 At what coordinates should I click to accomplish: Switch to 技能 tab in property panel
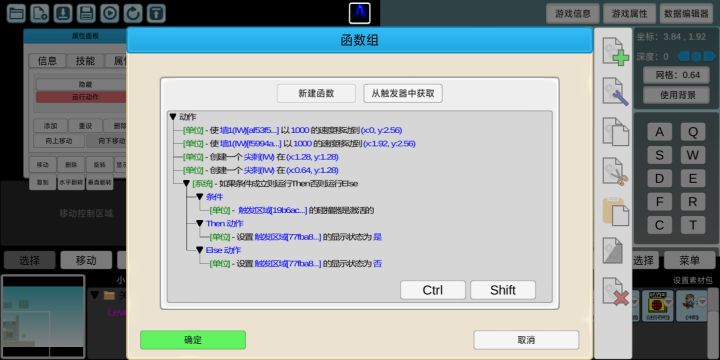click(85, 61)
